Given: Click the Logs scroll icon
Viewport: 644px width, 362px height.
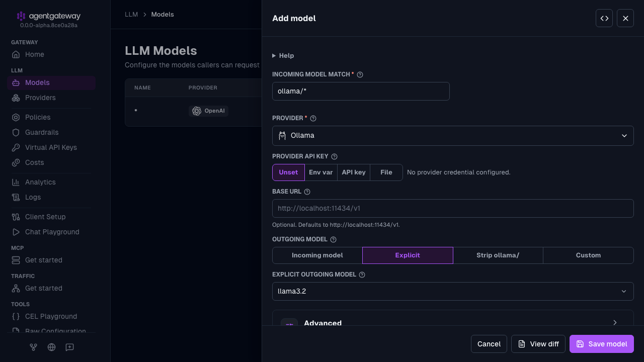Looking at the screenshot, I should [x=16, y=197].
